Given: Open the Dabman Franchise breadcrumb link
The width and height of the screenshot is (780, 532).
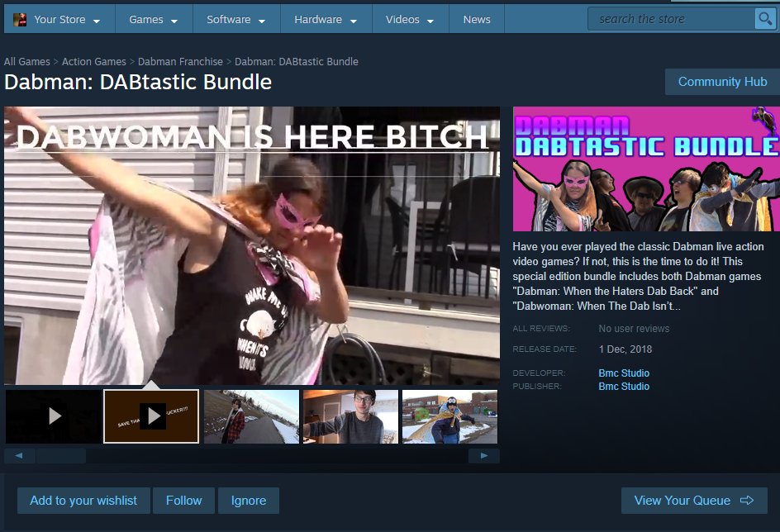Looking at the screenshot, I should 180,62.
